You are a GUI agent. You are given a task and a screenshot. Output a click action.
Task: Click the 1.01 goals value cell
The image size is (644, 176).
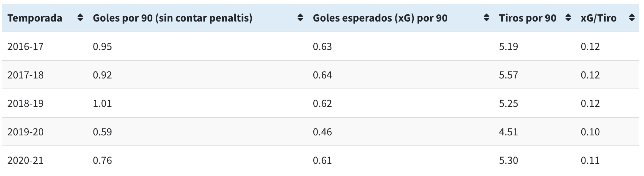tap(102, 103)
